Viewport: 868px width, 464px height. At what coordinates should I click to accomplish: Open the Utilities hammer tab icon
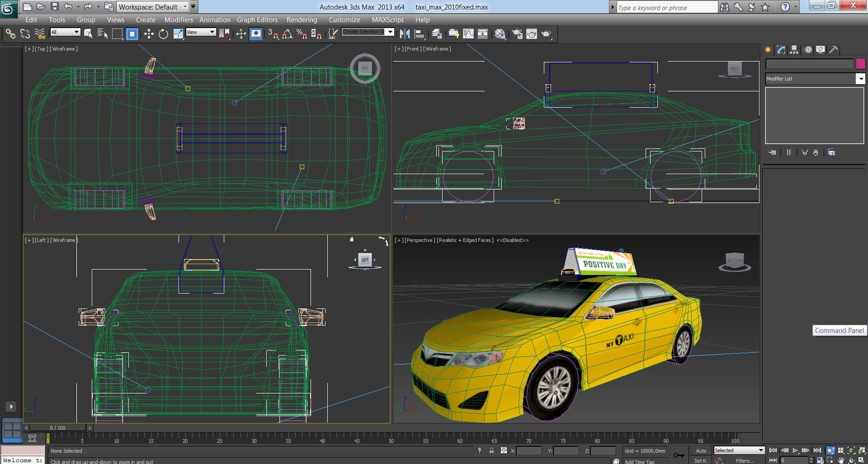(834, 50)
